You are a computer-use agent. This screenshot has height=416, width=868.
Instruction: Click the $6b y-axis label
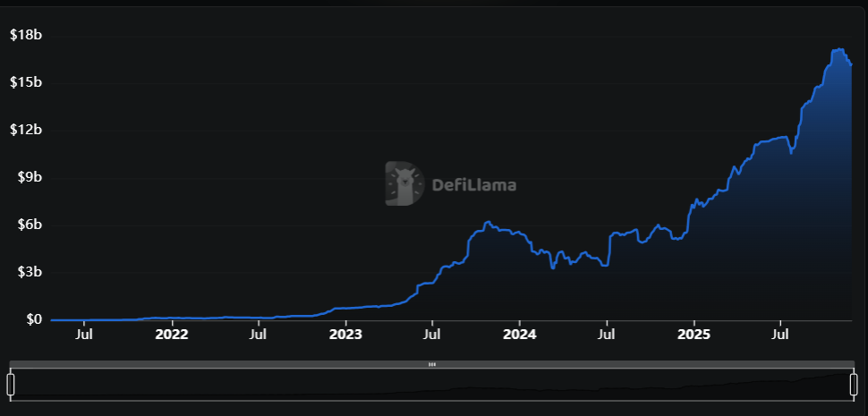pyautogui.click(x=29, y=225)
